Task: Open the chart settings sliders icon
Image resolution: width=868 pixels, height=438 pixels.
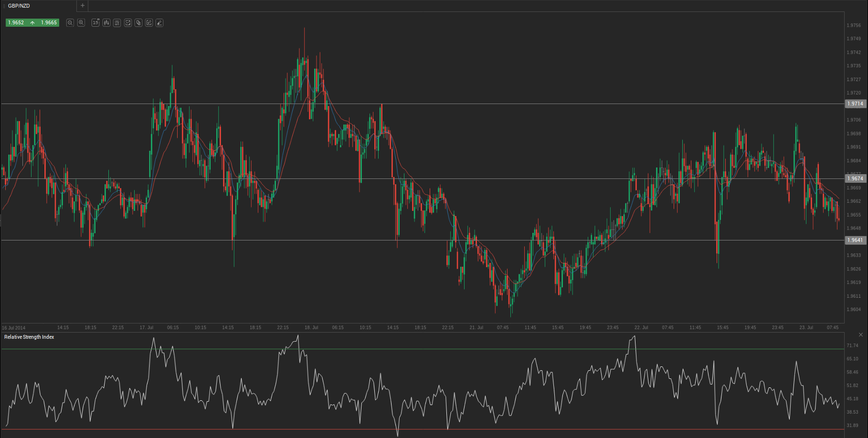Action: pyautogui.click(x=117, y=23)
